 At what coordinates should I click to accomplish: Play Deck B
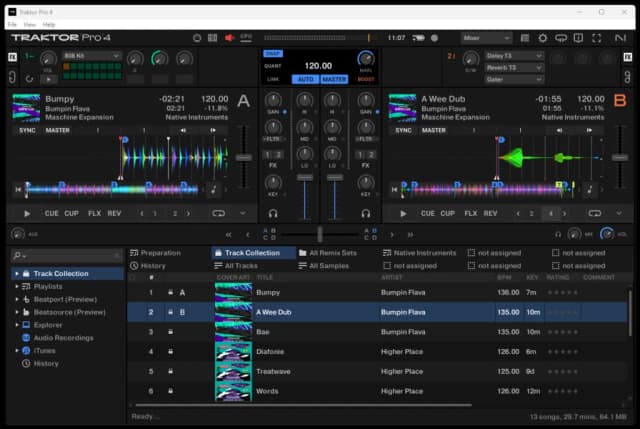403,213
